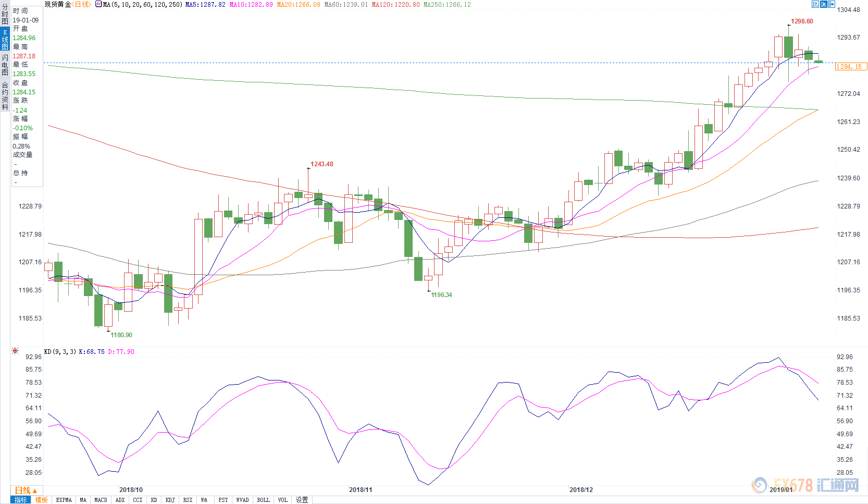Select the 指标 tab at bottom

[x=21, y=500]
